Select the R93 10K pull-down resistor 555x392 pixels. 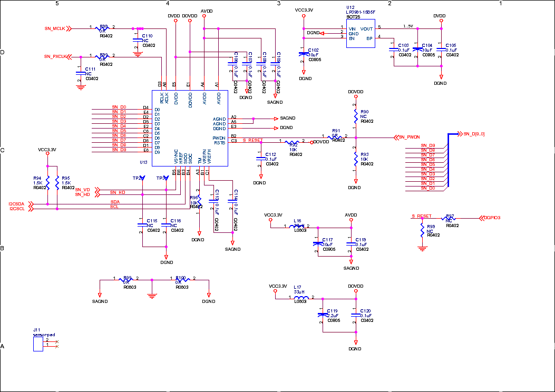[x=356, y=158]
